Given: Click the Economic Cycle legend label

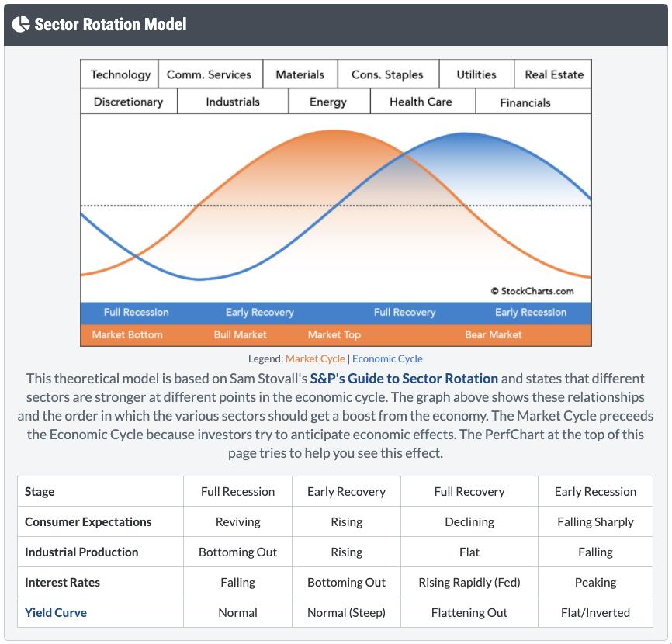Looking at the screenshot, I should click(387, 358).
